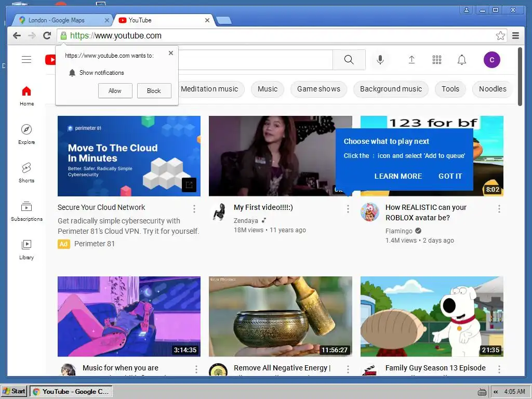532x399 pixels.
Task: Open Shorts in the sidebar
Action: [x=26, y=173]
